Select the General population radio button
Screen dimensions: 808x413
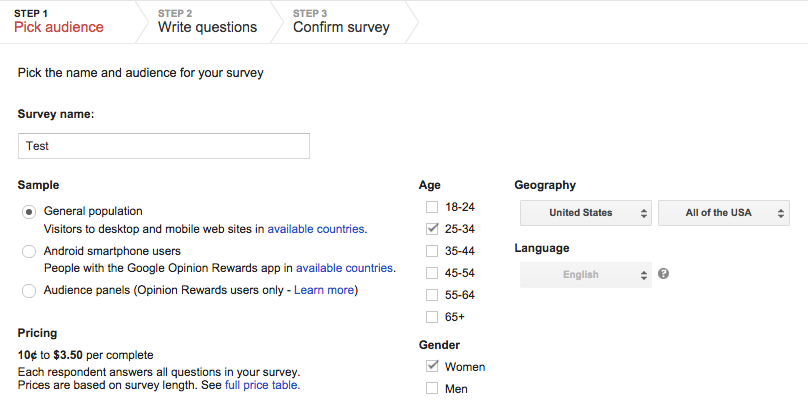click(29, 211)
